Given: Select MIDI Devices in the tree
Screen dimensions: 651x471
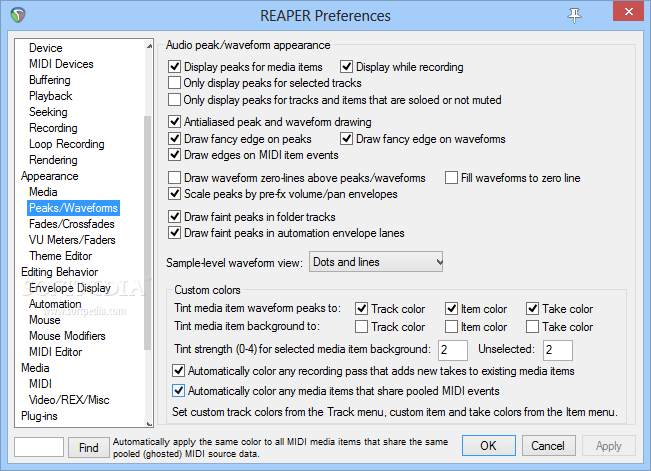Looking at the screenshot, I should 61,64.
